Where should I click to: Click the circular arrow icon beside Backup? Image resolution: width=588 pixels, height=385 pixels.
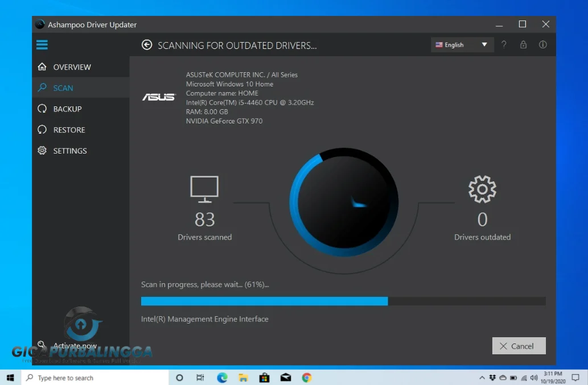tap(42, 109)
